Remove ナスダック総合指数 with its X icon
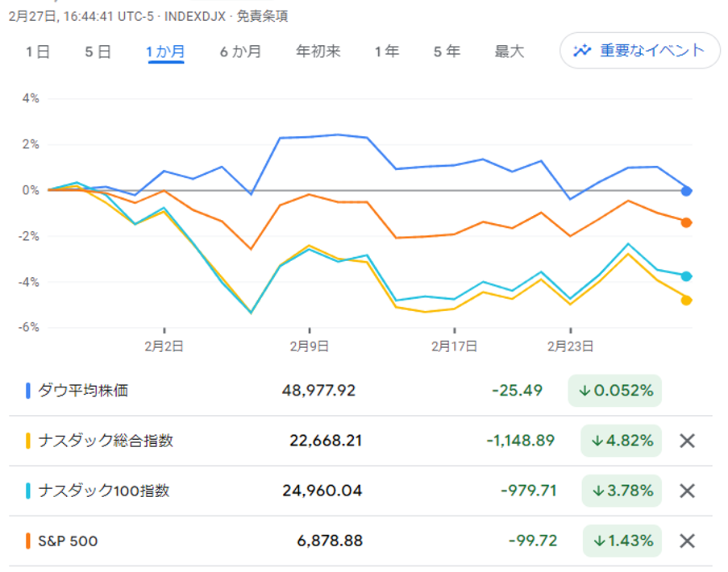Image resolution: width=728 pixels, height=572 pixels. 687,441
